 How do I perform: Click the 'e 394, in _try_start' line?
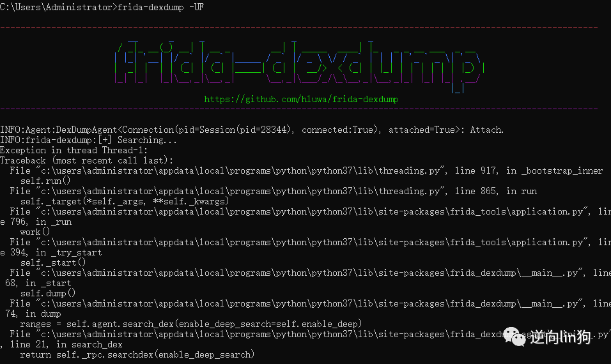[51, 253]
